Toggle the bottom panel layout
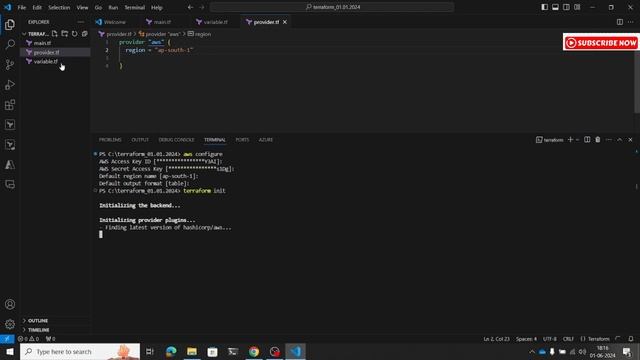640x360 pixels. pos(556,7)
